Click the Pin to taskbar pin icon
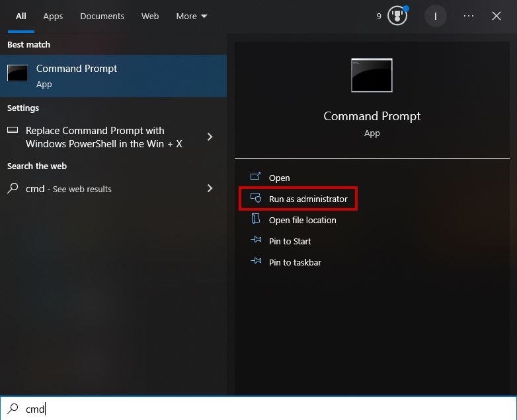The height and width of the screenshot is (420, 517). coord(256,261)
